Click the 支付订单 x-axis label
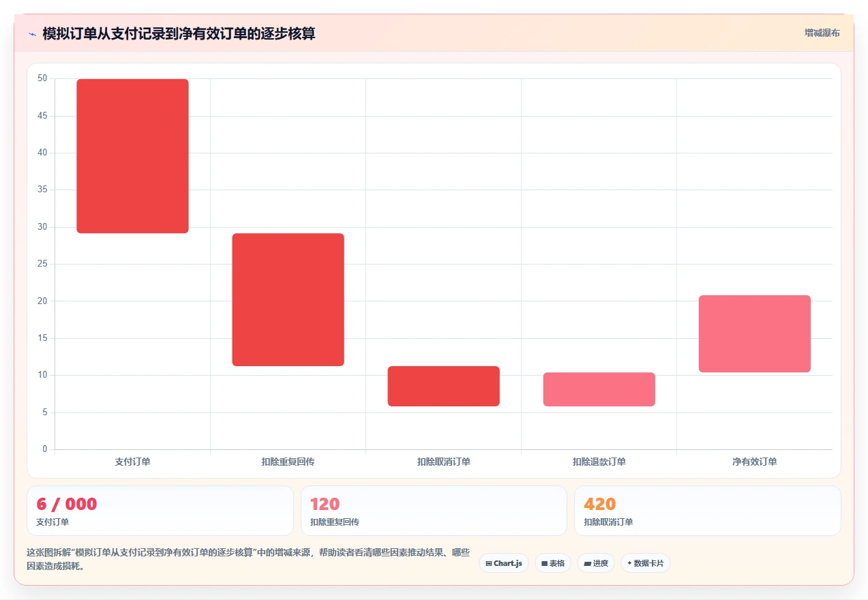Screen dimensions: 868x600 click(133, 462)
